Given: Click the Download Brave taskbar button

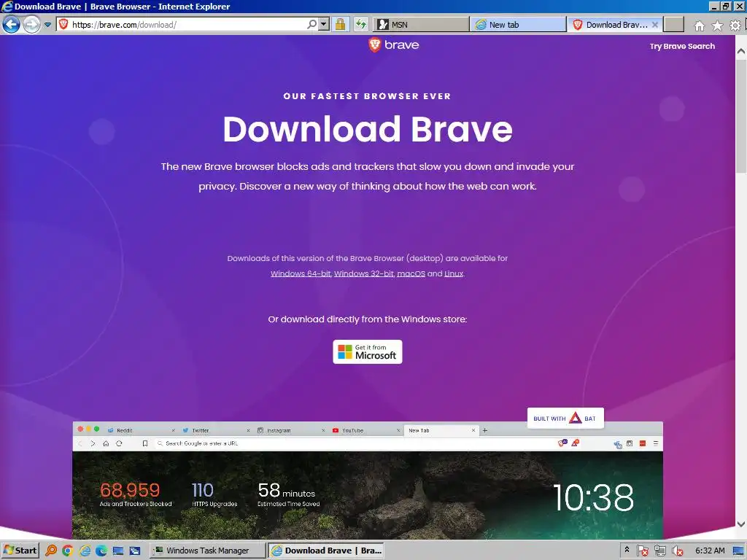Looking at the screenshot, I should click(327, 551).
